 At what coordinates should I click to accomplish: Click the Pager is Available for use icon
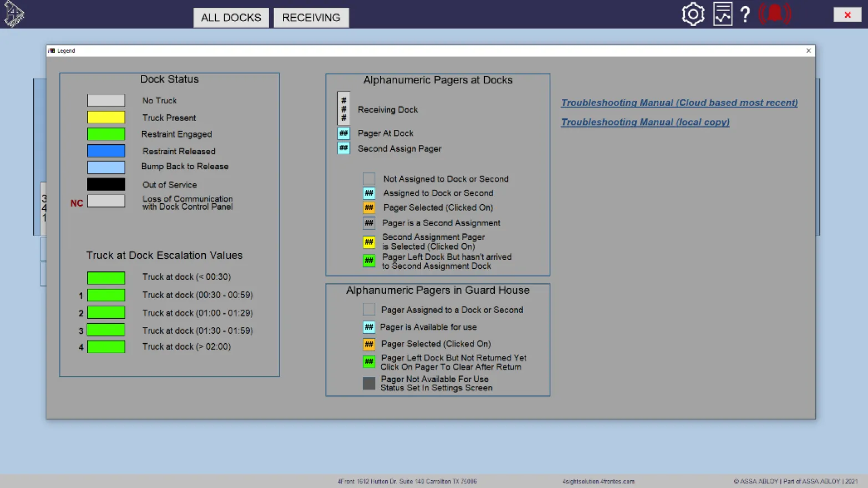pos(369,327)
